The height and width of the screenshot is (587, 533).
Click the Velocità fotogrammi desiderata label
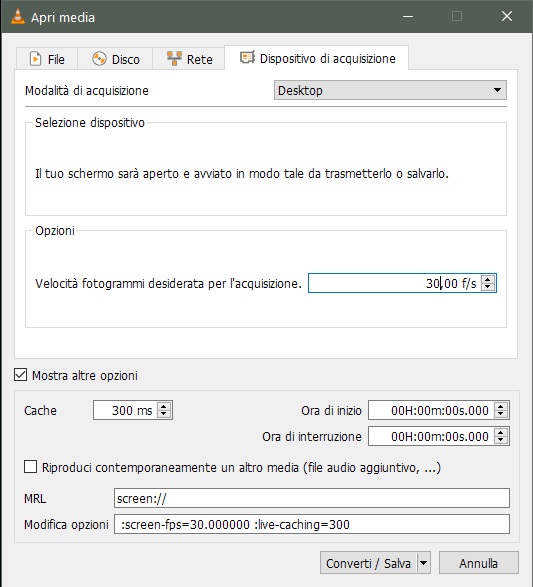(x=168, y=283)
